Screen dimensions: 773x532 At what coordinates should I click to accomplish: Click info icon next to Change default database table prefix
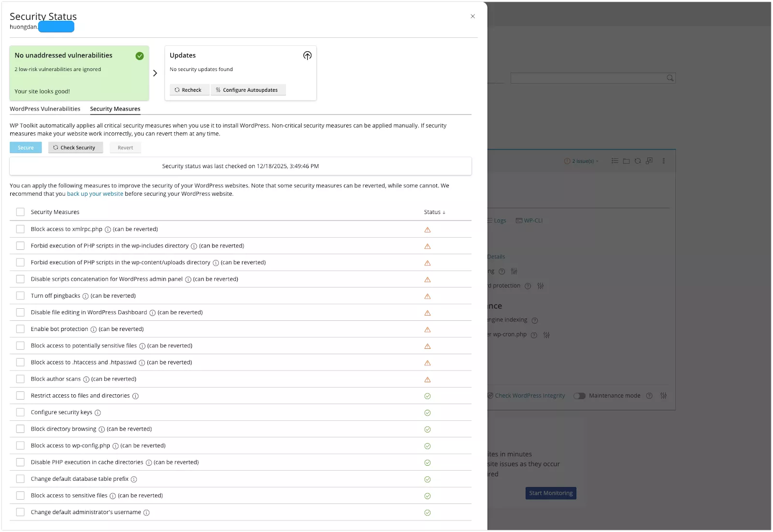click(134, 479)
